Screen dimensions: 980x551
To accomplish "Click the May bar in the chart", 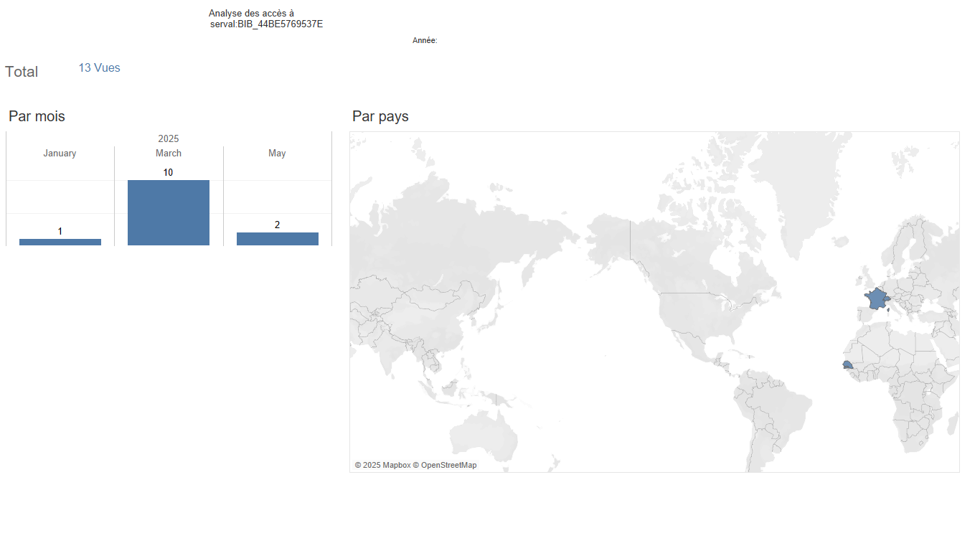I will click(x=278, y=239).
